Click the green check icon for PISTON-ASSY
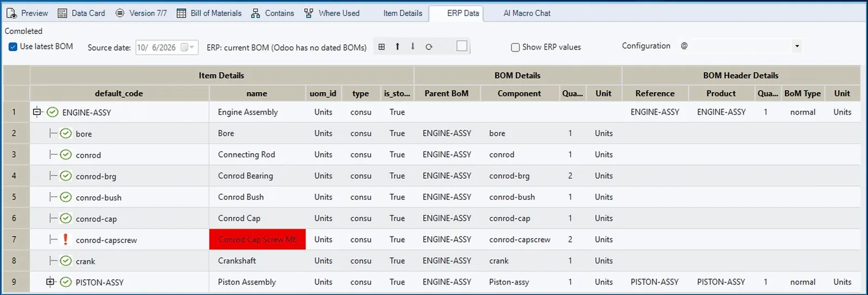The image size is (868, 295). 66,282
